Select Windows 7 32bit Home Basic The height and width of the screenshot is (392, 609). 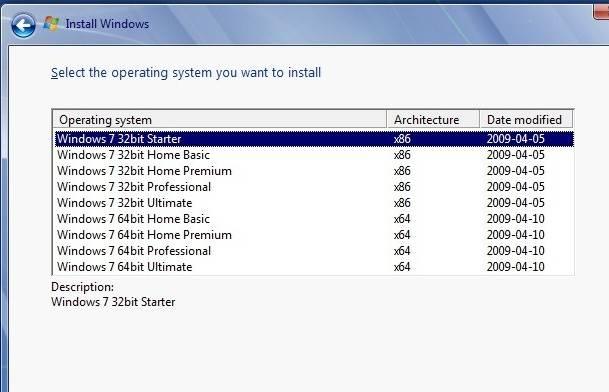(x=314, y=155)
